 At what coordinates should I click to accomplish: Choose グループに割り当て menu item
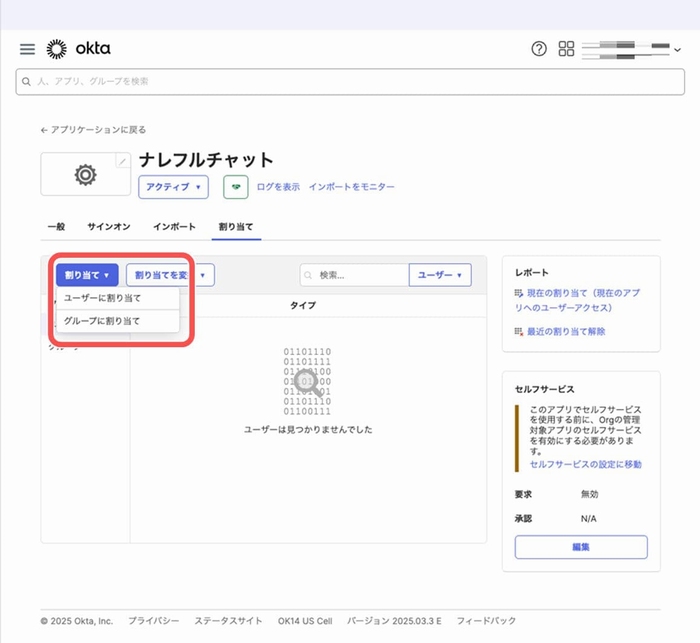118,321
